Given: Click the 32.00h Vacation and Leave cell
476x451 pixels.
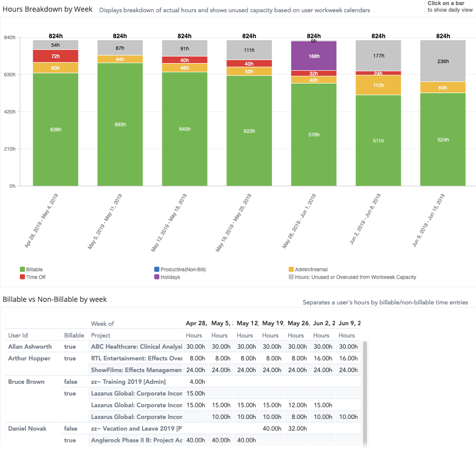Looking at the screenshot, I should click(x=297, y=429).
